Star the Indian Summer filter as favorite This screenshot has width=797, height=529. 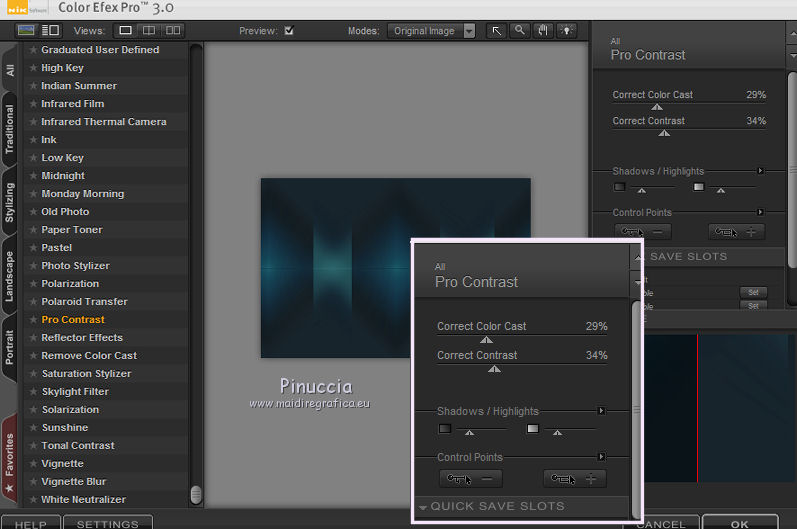click(x=33, y=86)
